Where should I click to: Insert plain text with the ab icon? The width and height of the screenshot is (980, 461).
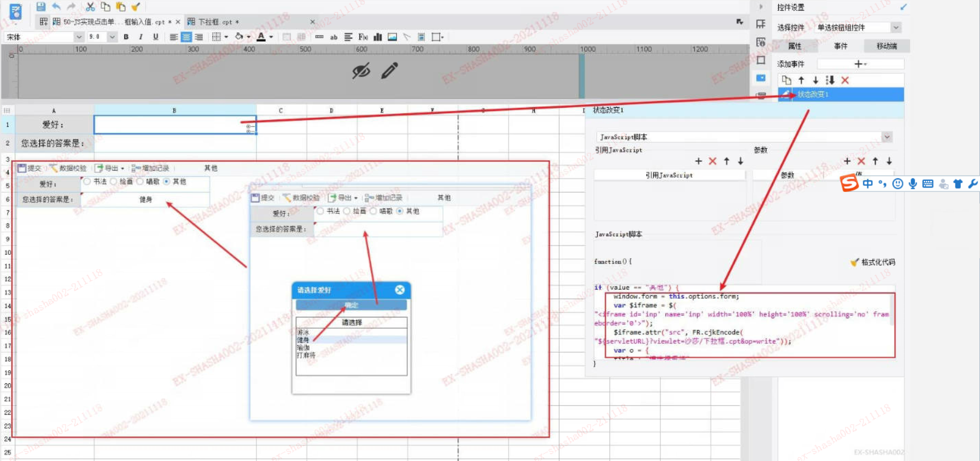pos(334,37)
